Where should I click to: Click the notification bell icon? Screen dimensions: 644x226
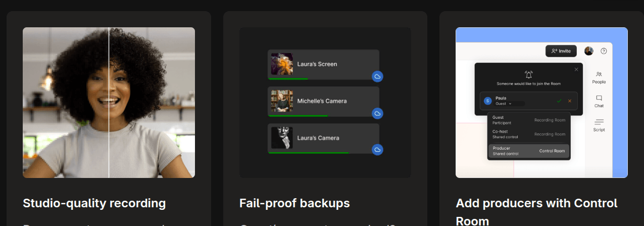pyautogui.click(x=528, y=74)
